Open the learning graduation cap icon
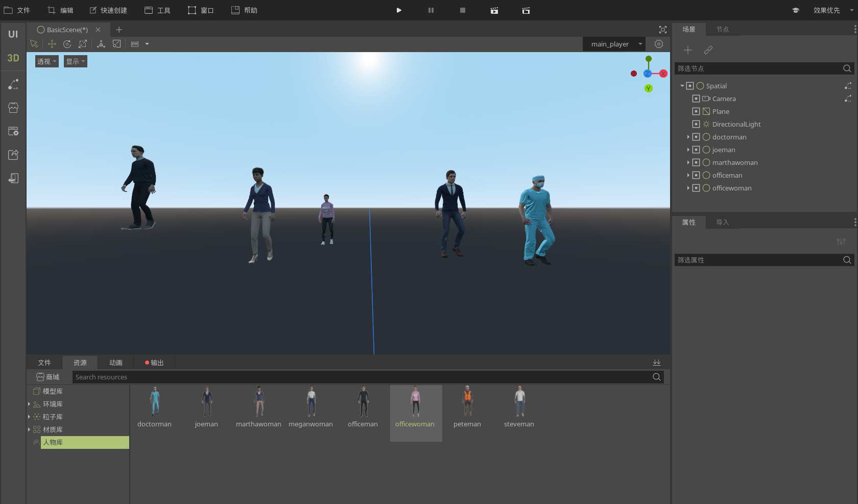Viewport: 858px width, 504px height. (x=796, y=10)
